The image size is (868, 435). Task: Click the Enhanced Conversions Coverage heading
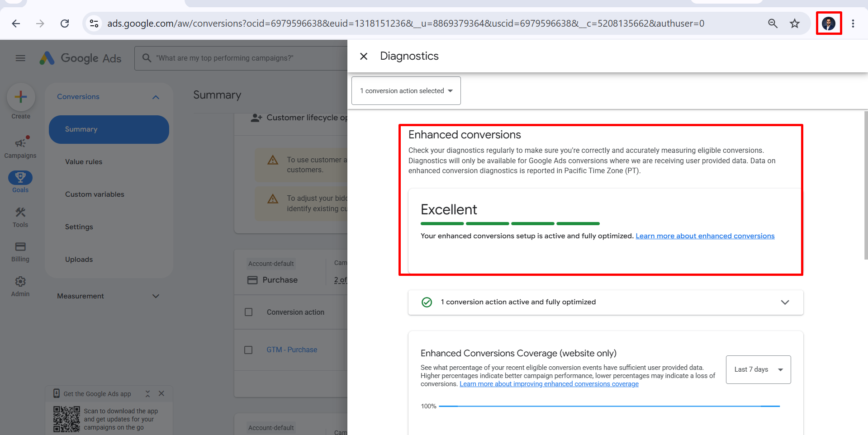pos(518,353)
